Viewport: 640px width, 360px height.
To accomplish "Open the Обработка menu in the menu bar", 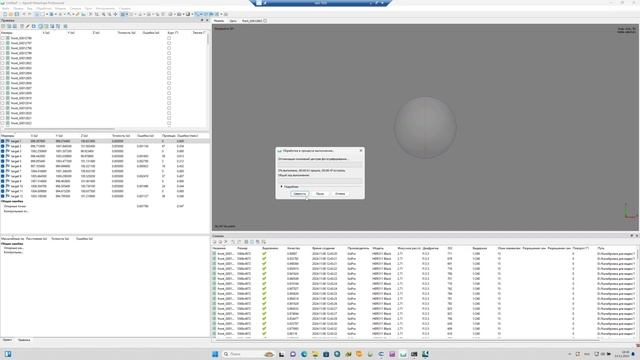I will [x=44, y=8].
